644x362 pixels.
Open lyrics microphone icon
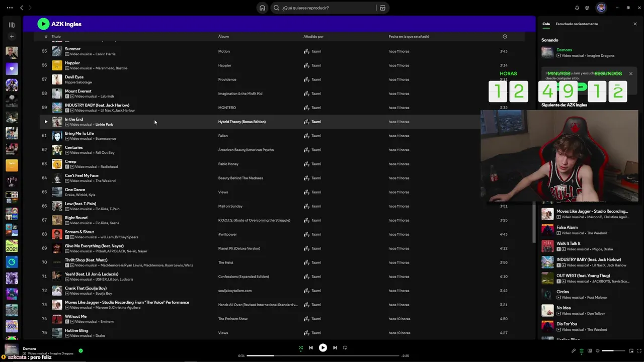tap(574, 350)
